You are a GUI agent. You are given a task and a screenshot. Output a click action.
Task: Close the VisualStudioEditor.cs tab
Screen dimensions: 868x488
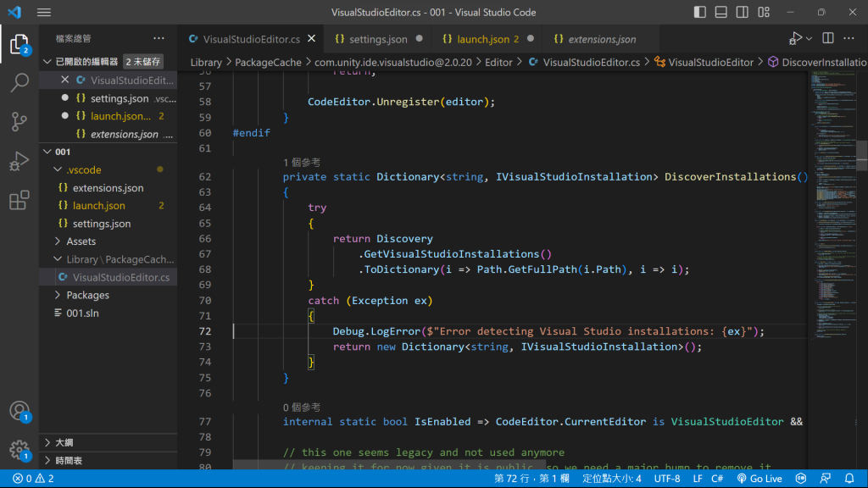pos(312,39)
